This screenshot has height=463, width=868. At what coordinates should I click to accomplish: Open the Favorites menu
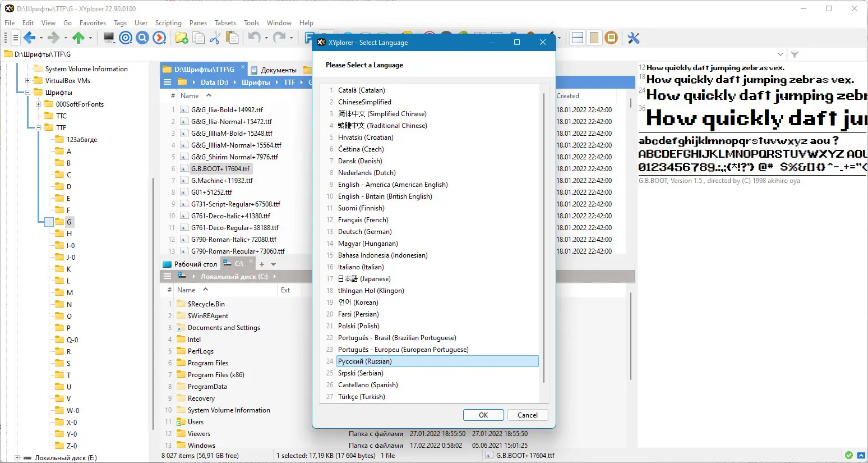tap(93, 23)
